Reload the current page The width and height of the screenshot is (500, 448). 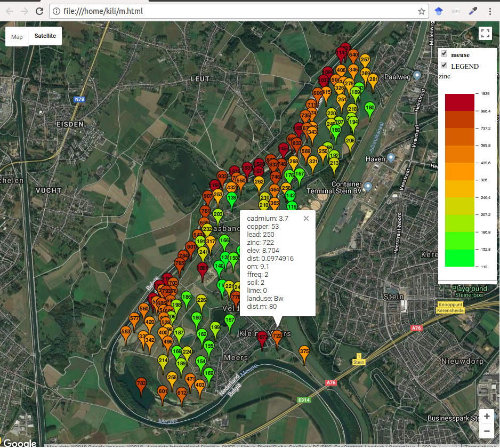39,11
